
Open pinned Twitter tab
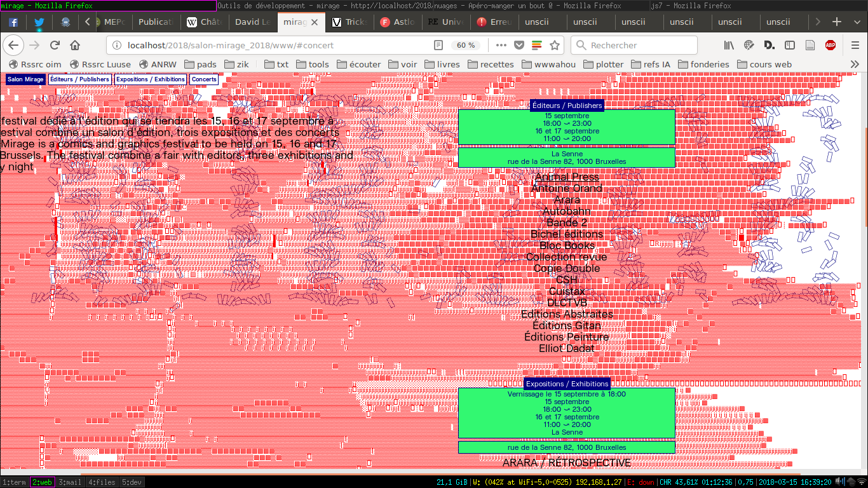(x=39, y=22)
